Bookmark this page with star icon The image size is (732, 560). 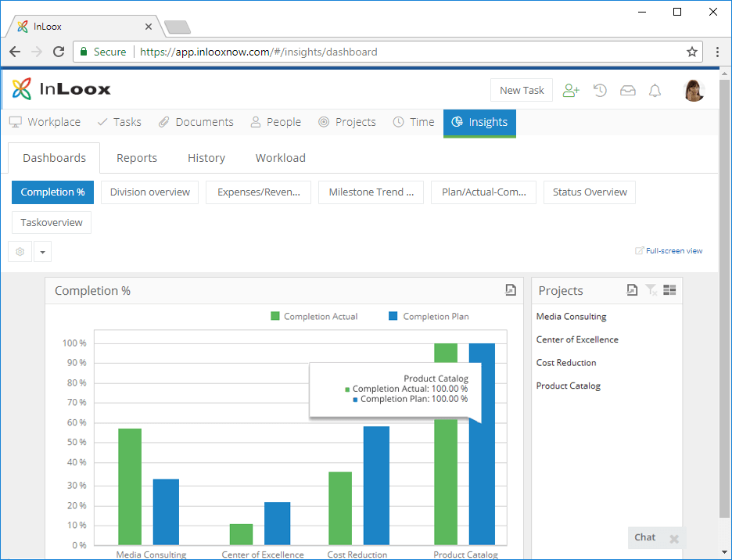(692, 52)
